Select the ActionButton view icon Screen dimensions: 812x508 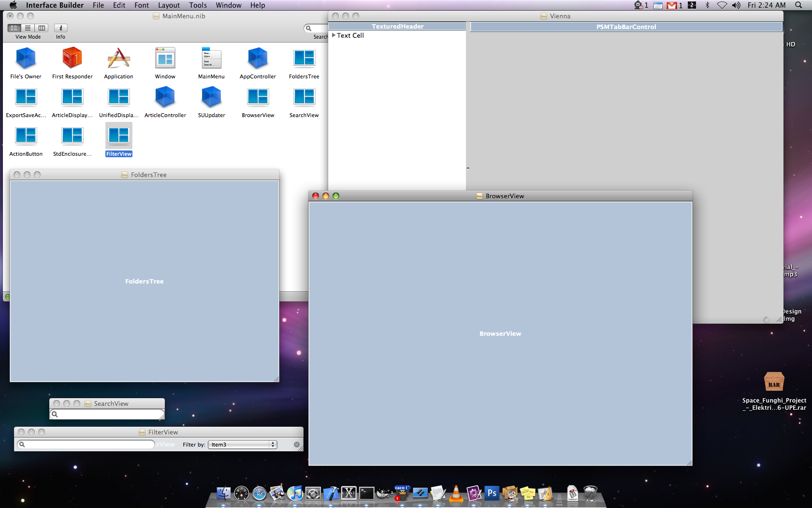[26, 136]
